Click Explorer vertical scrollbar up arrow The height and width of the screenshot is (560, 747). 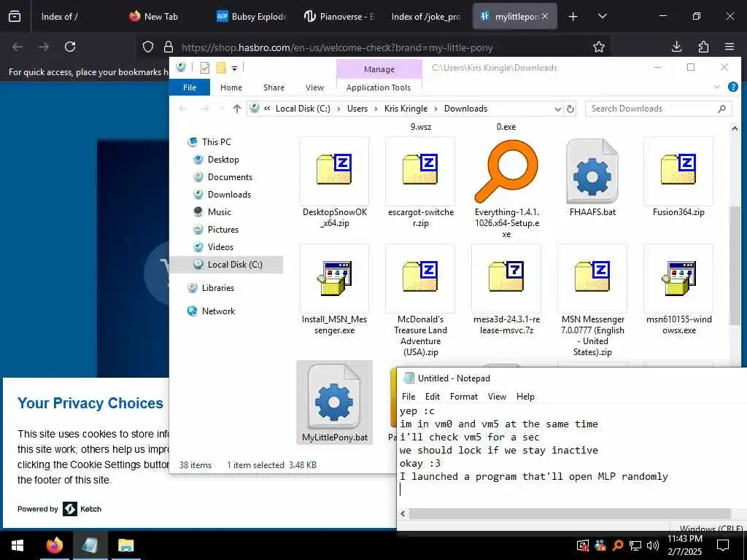tap(734, 128)
